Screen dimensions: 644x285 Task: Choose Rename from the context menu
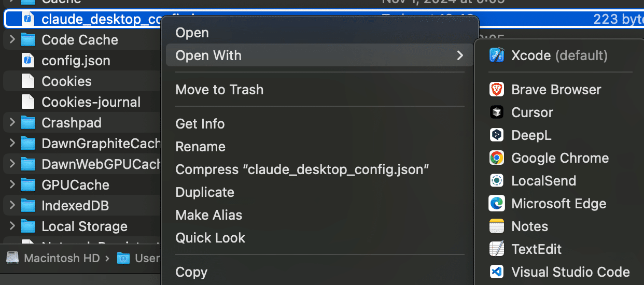pos(200,147)
